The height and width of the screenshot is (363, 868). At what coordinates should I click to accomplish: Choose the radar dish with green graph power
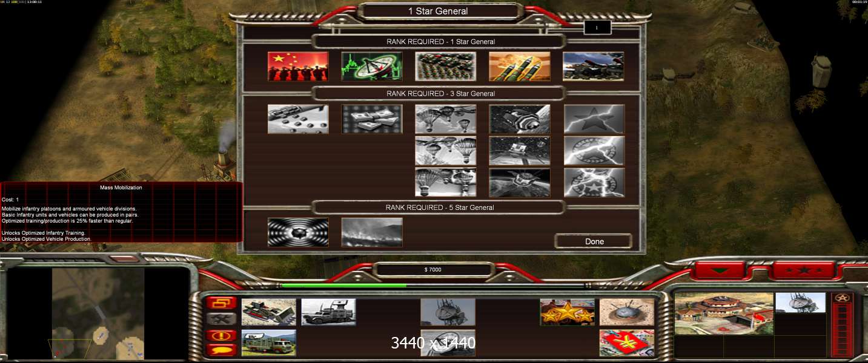coord(372,66)
